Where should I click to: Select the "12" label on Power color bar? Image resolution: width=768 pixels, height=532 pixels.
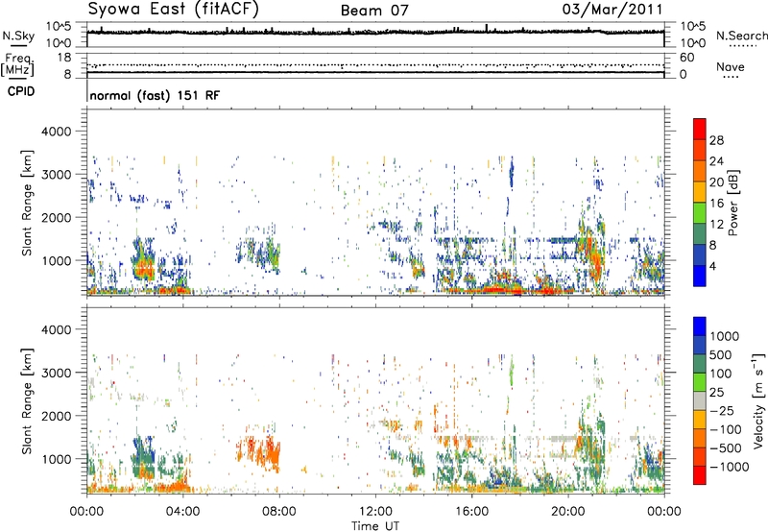point(716,225)
